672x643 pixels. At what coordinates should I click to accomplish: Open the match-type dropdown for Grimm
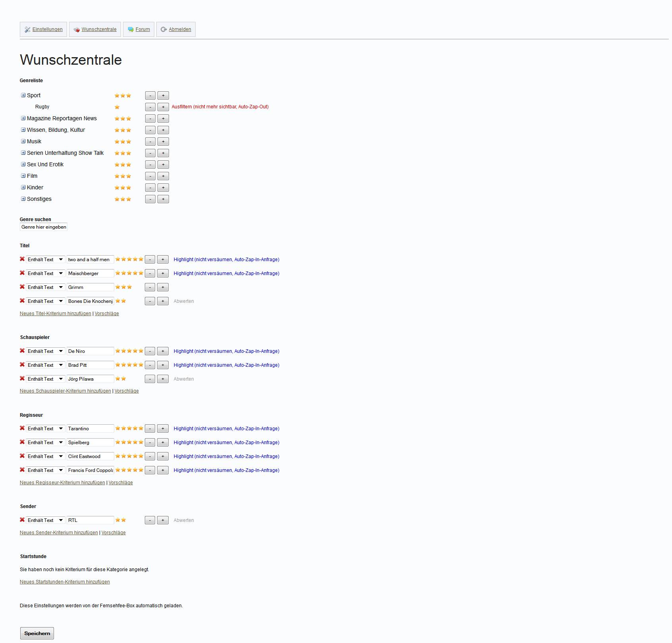click(x=45, y=287)
